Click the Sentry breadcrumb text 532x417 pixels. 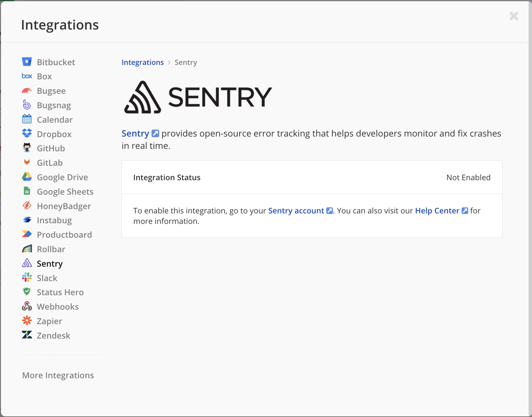click(x=186, y=62)
